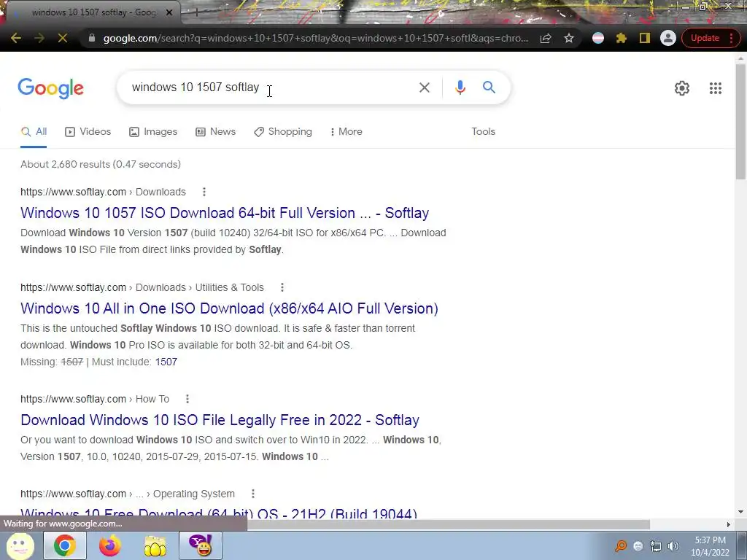
Task: Open options menu for How To result
Action: tap(187, 399)
